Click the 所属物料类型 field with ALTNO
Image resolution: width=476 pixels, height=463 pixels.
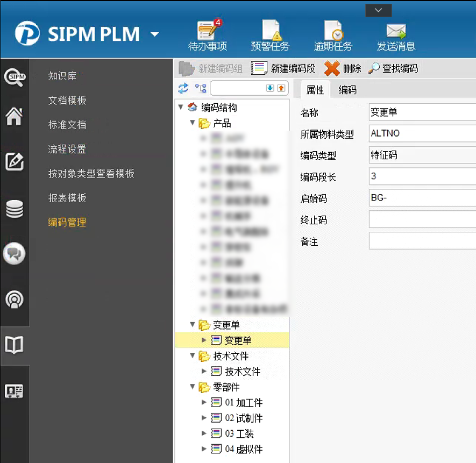click(x=422, y=133)
